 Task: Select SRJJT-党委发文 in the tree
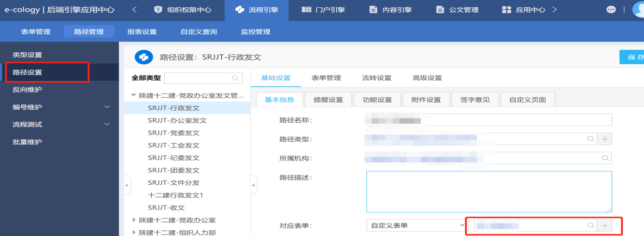[173, 133]
